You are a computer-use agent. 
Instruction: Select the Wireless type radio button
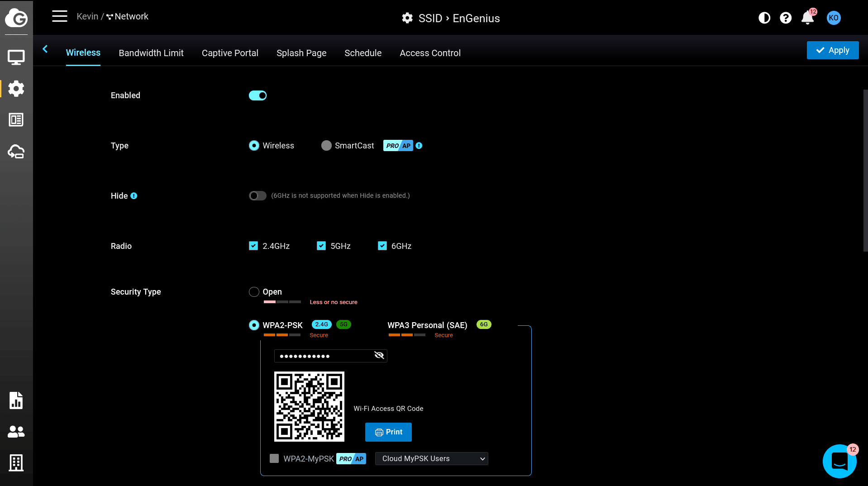click(x=254, y=145)
